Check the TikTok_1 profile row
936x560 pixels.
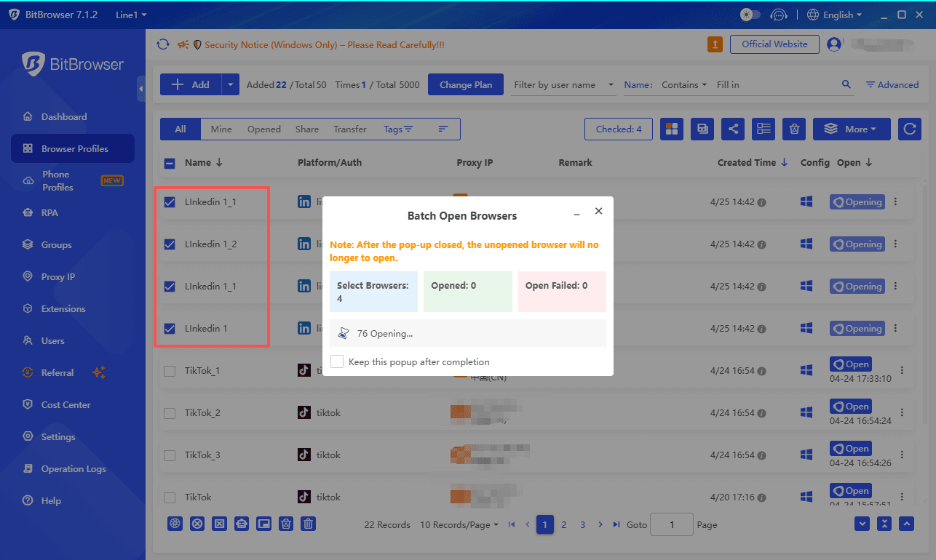[169, 371]
